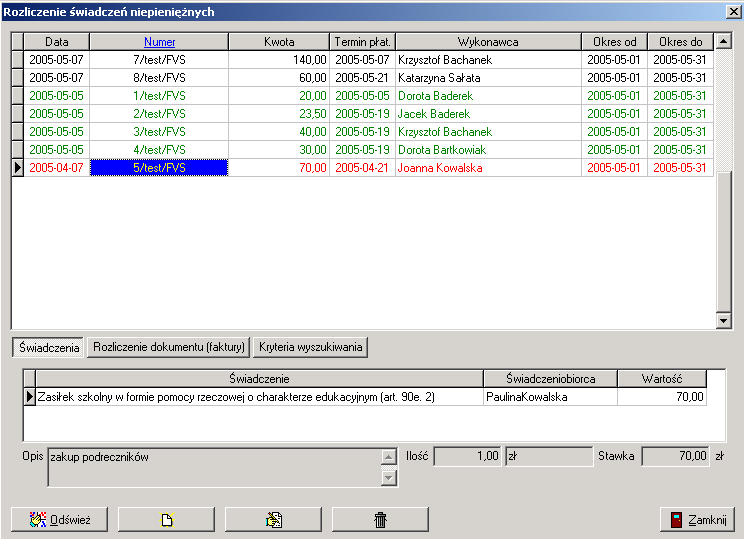Click the Opis field scroll up arrow
The image size is (744, 539).
[x=389, y=457]
